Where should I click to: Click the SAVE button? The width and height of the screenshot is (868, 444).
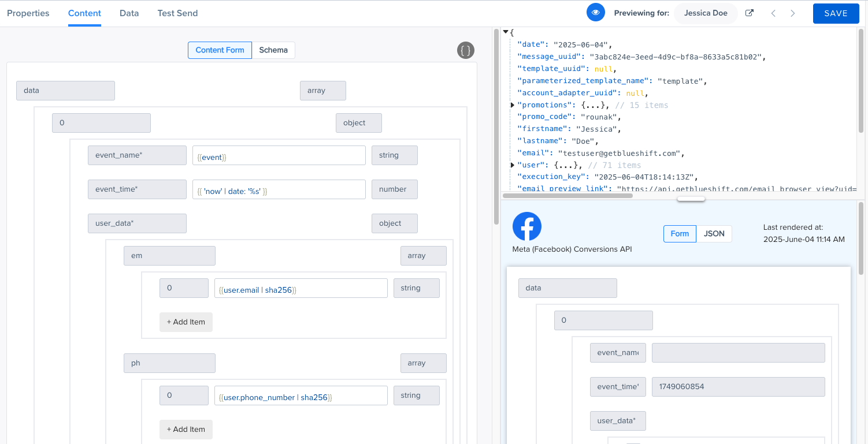point(836,13)
